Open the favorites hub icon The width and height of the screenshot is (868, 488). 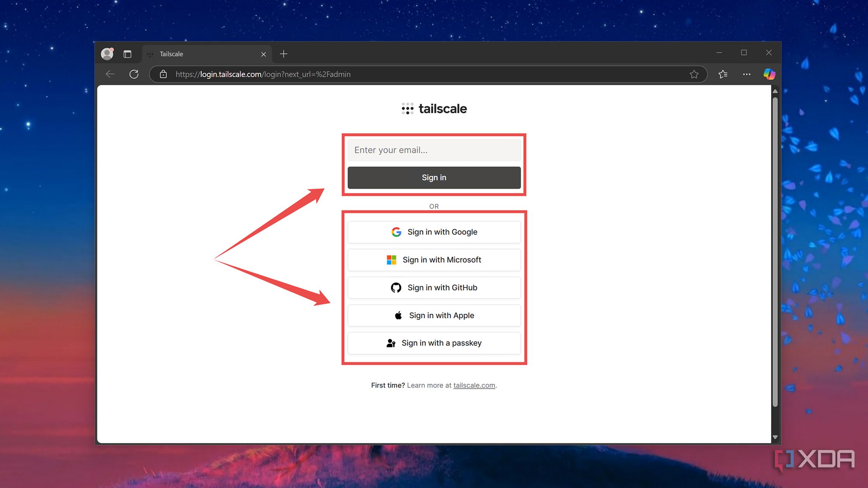(x=723, y=74)
